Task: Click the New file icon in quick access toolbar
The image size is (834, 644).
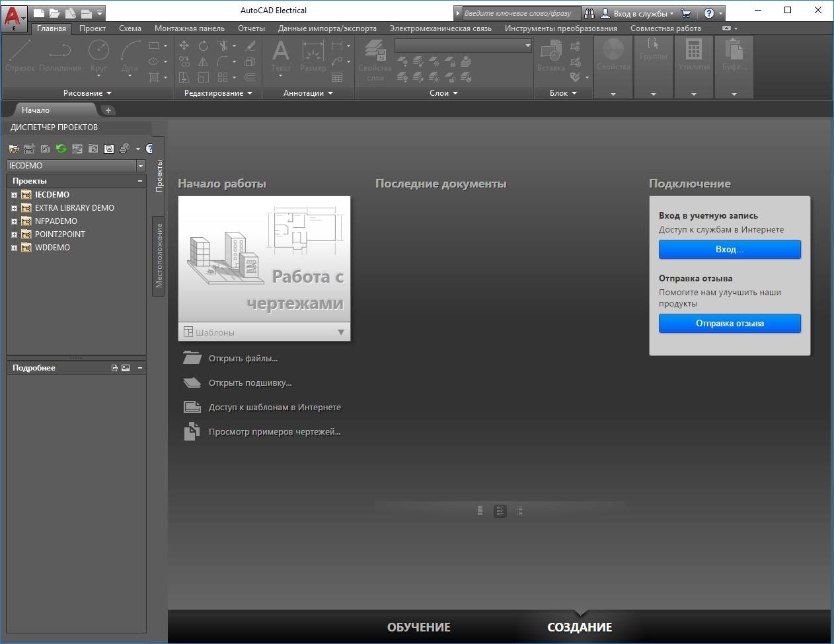Action: pyautogui.click(x=39, y=13)
